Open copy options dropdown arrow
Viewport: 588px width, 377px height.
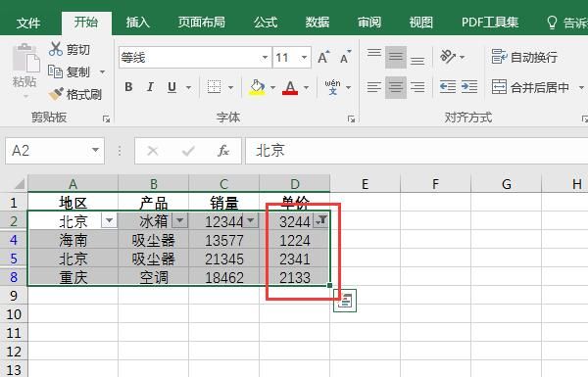(102, 71)
